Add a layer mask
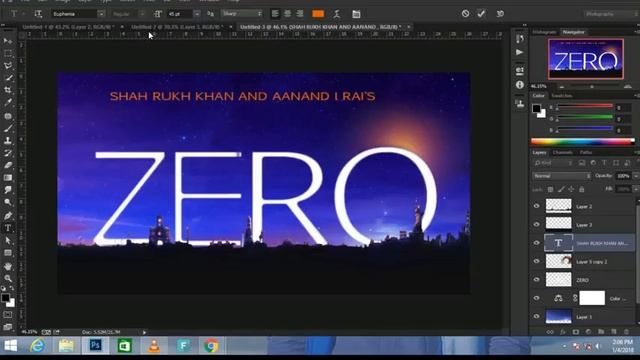Viewport: 640px width, 360px height. (x=576, y=332)
